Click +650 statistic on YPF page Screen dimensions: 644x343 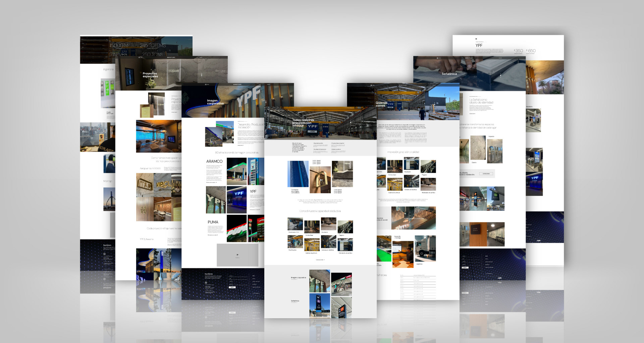pos(531,51)
